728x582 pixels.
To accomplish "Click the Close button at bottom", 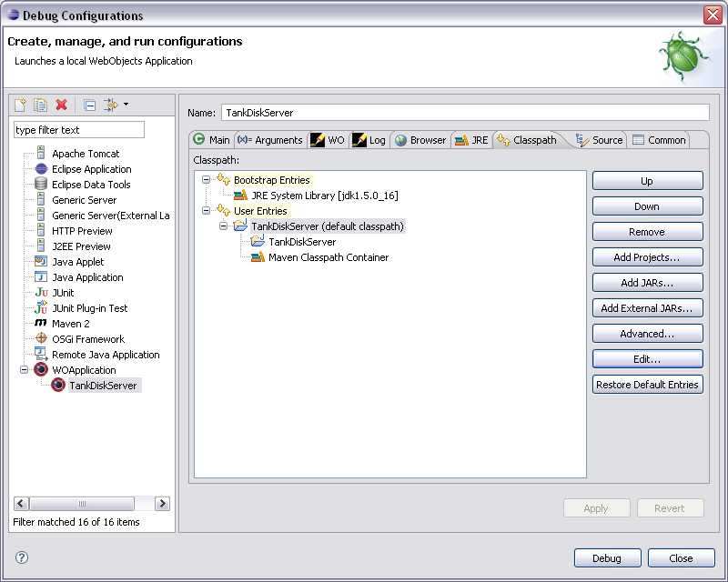I will (681, 557).
